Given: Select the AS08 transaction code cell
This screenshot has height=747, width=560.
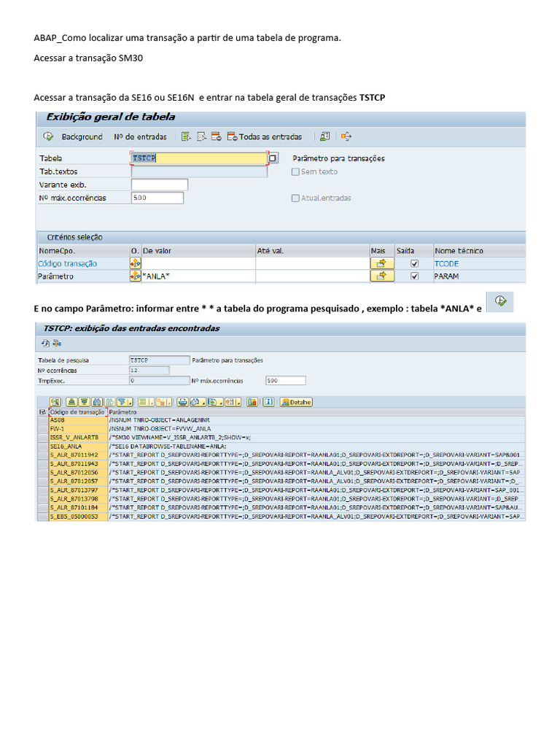Looking at the screenshot, I should pyautogui.click(x=78, y=420).
